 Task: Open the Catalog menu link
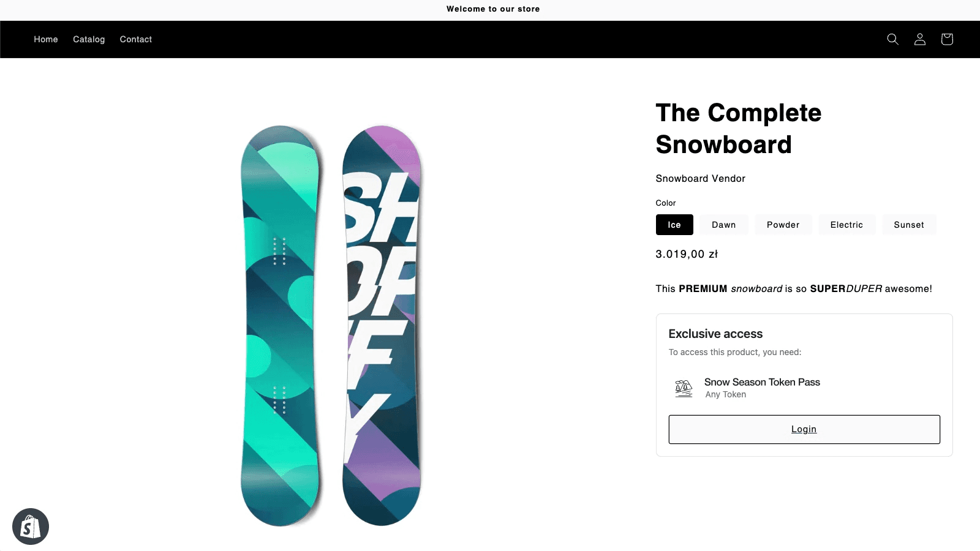click(89, 39)
